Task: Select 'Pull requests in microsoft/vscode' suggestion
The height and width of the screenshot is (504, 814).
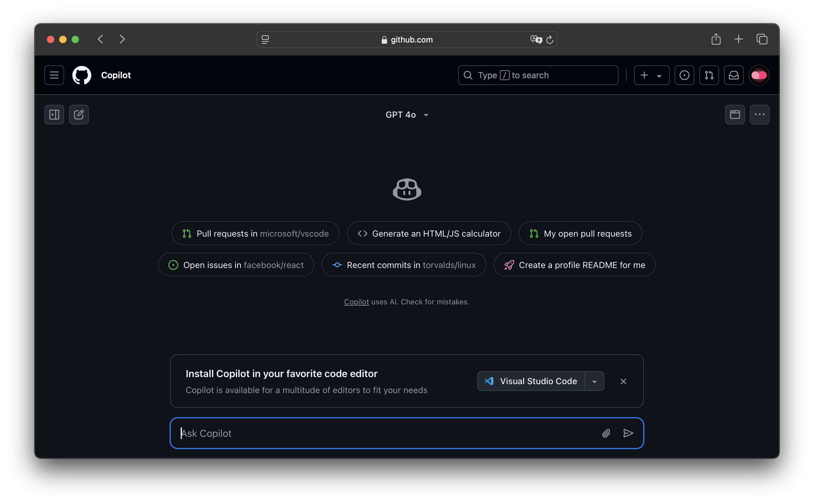Action: [x=255, y=233]
